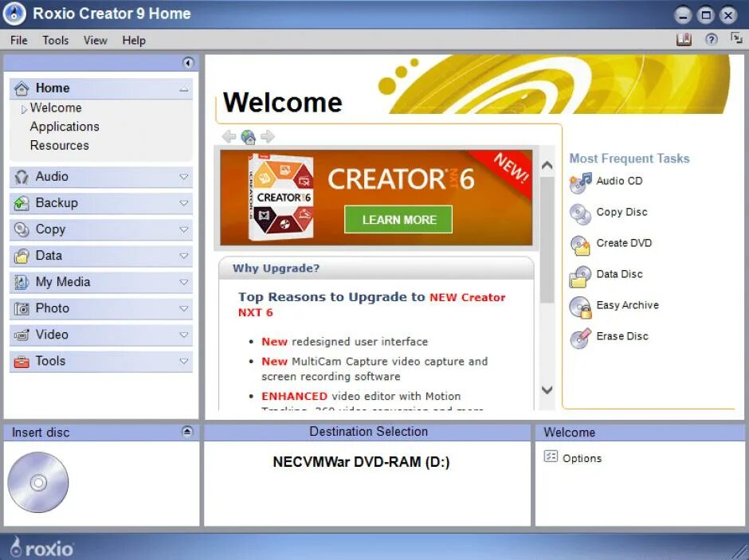Collapse the Home section
The height and width of the screenshot is (560, 749).
(x=184, y=89)
